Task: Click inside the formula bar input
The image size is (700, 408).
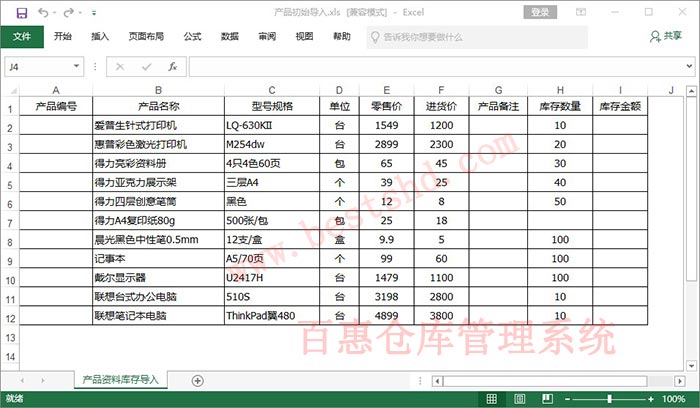Action: click(437, 67)
